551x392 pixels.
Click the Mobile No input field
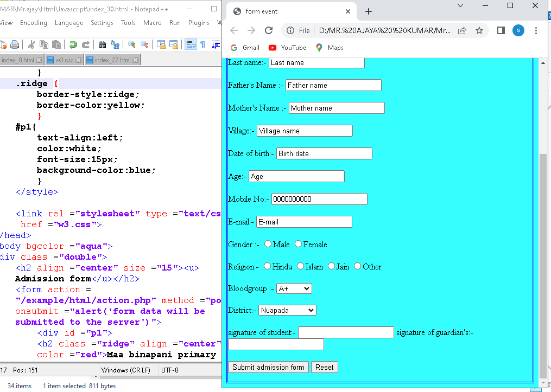pyautogui.click(x=319, y=199)
